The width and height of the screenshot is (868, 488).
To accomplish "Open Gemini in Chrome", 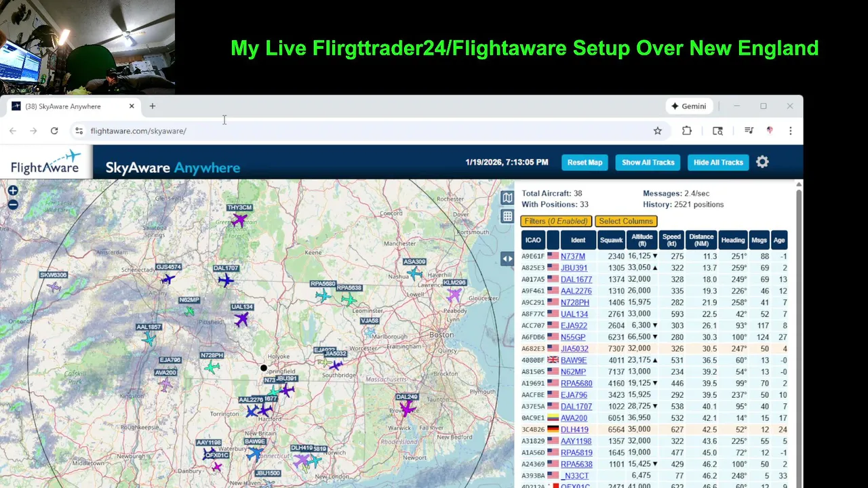I will pyautogui.click(x=688, y=106).
